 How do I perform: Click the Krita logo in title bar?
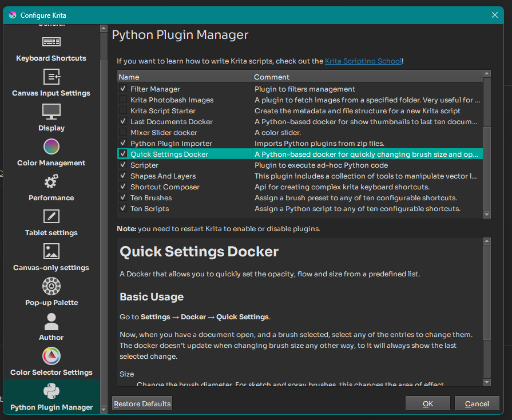[13, 15]
